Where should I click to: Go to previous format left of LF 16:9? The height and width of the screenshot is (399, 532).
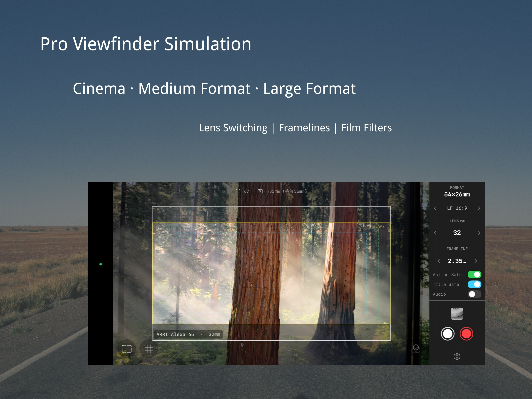pyautogui.click(x=435, y=208)
